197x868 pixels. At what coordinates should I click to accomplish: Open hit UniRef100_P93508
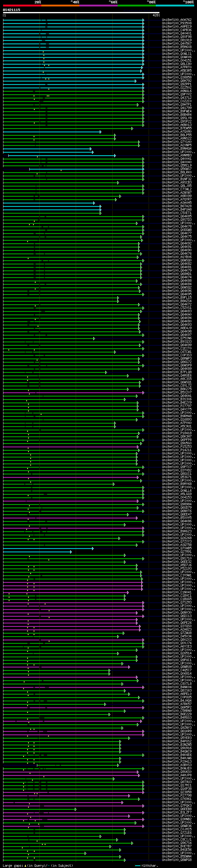[177, 23]
